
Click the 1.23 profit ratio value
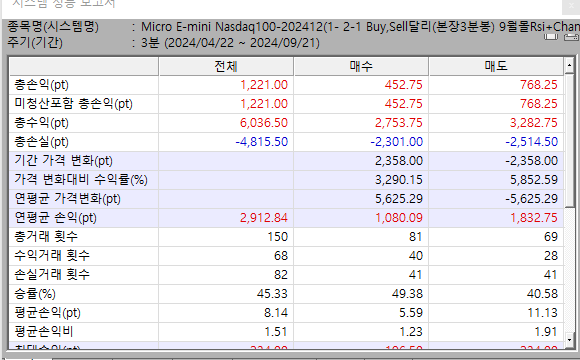pyautogui.click(x=411, y=332)
